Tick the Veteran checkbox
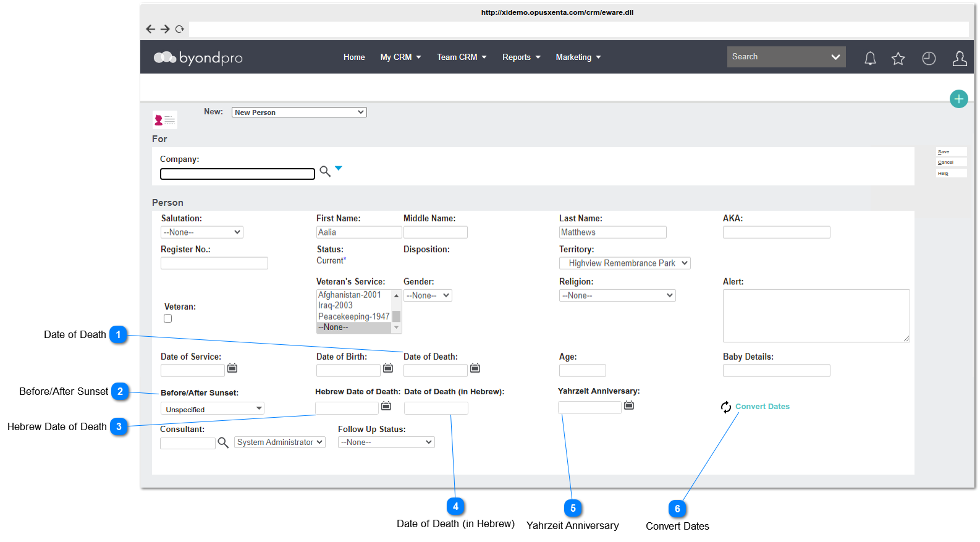This screenshot has width=980, height=542. point(167,319)
